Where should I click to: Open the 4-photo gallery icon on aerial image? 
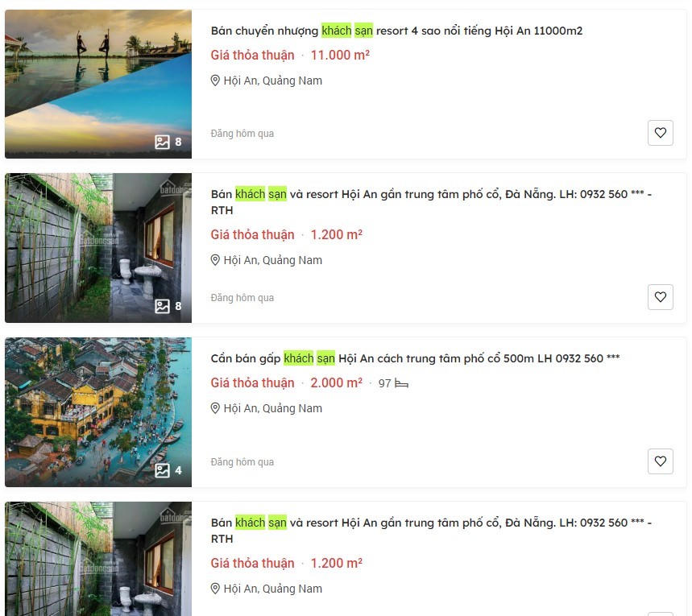pos(162,470)
